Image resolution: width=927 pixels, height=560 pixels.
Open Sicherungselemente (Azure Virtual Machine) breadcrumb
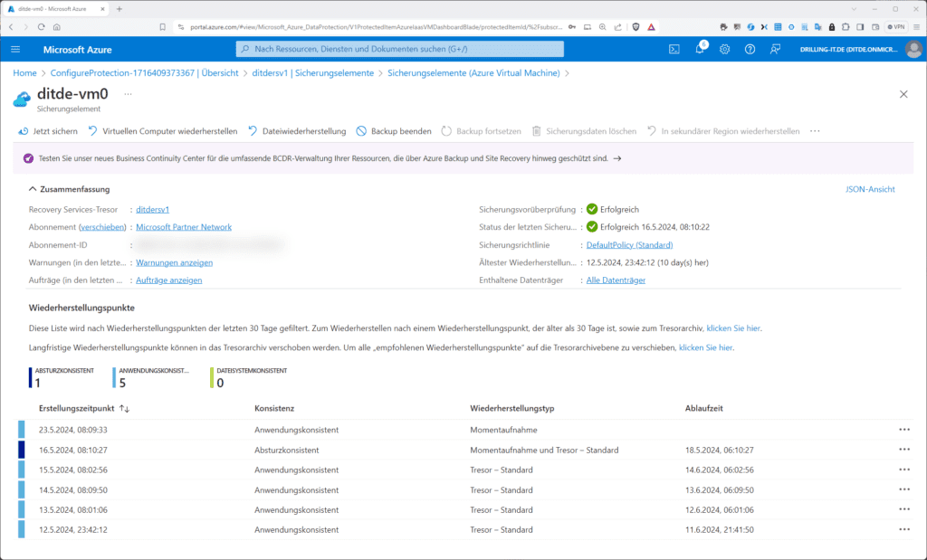pyautogui.click(x=473, y=72)
